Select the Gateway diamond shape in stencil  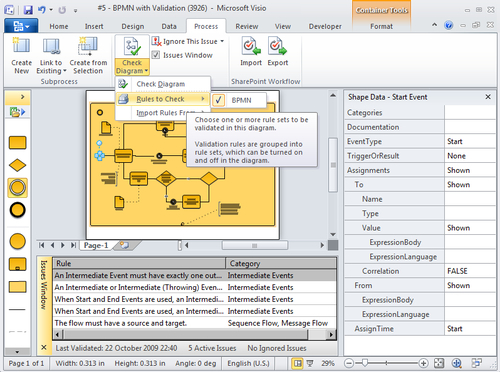pyautogui.click(x=17, y=165)
